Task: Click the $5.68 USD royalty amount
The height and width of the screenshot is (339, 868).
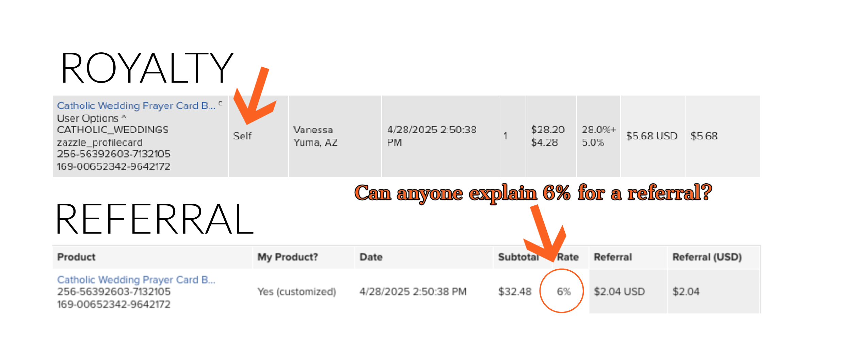Action: pyautogui.click(x=652, y=136)
